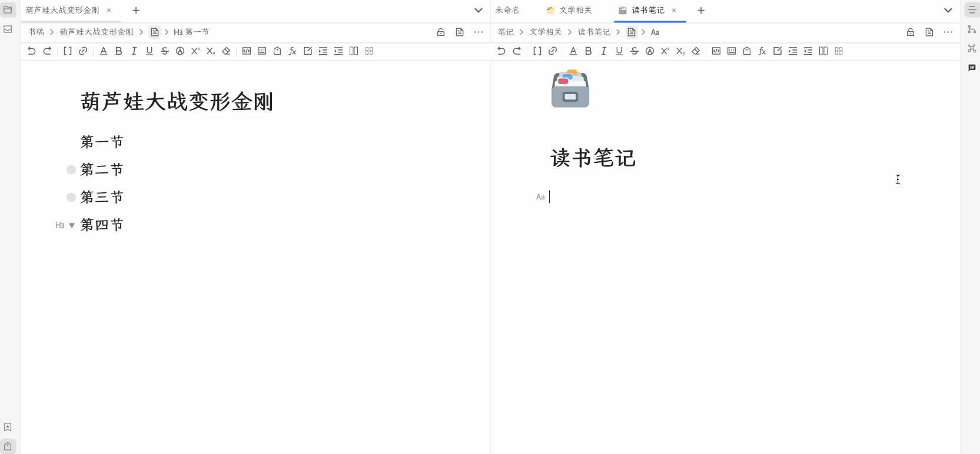Insert math formula in right pane toolbar
This screenshot has height=454, width=980.
tap(762, 51)
